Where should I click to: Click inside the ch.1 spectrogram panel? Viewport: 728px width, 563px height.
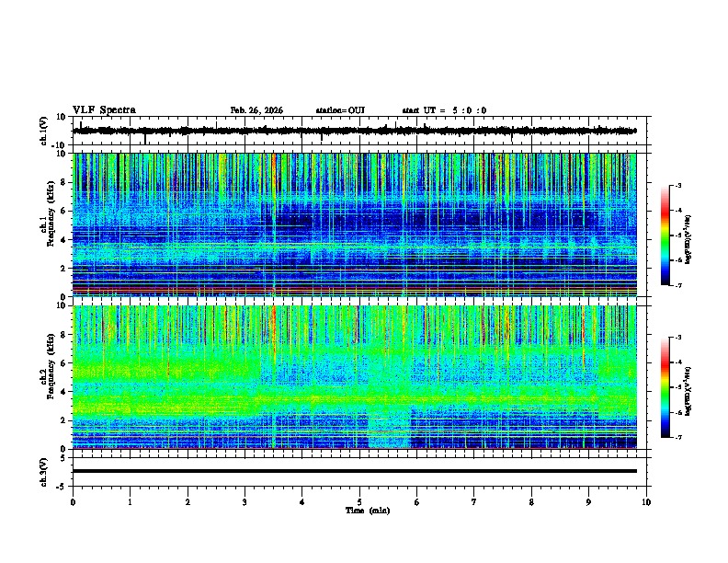point(354,224)
